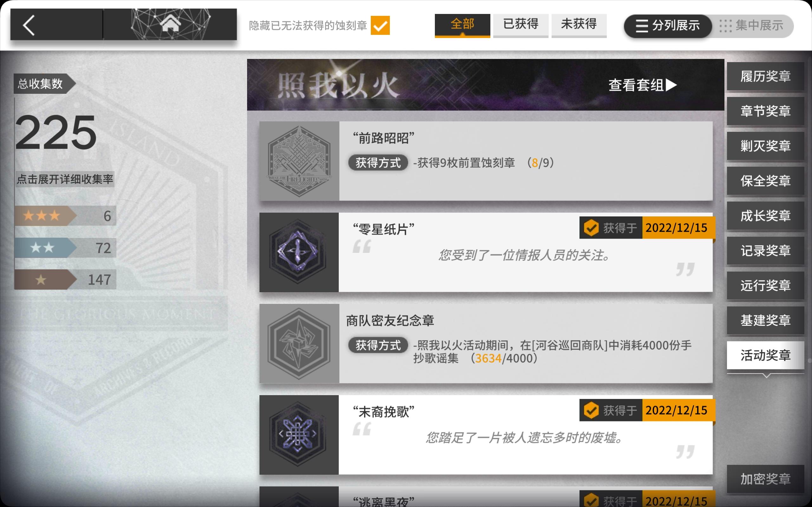Image resolution: width=812 pixels, height=507 pixels.
Task: Switch to 集中展示 grid view
Action: click(752, 26)
